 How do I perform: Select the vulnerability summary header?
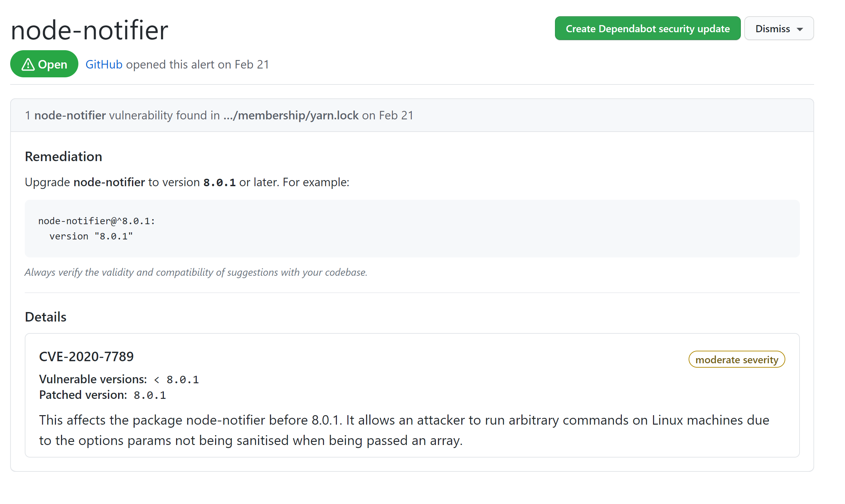click(219, 115)
